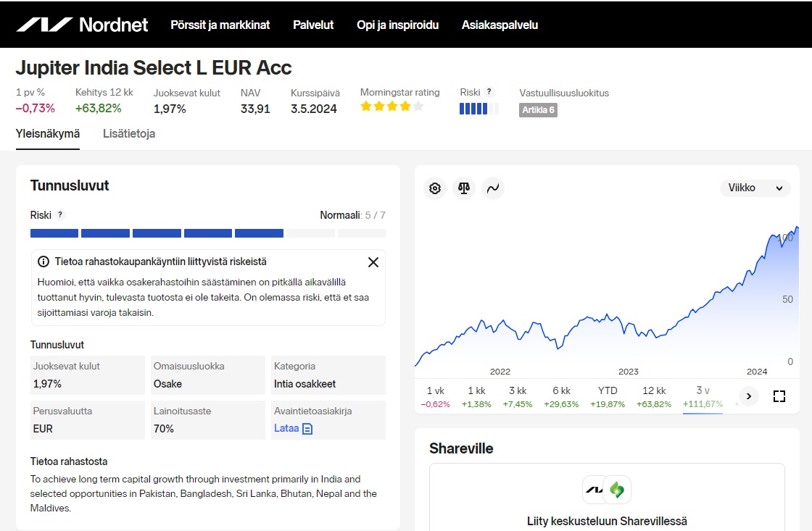Click the Artikla 6 badge

[x=538, y=110]
